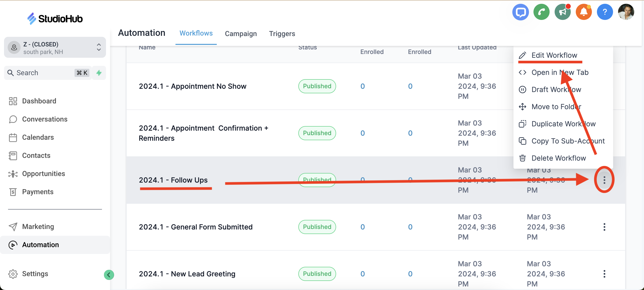Open the user profile avatar
This screenshot has height=290, width=644.
point(626,12)
